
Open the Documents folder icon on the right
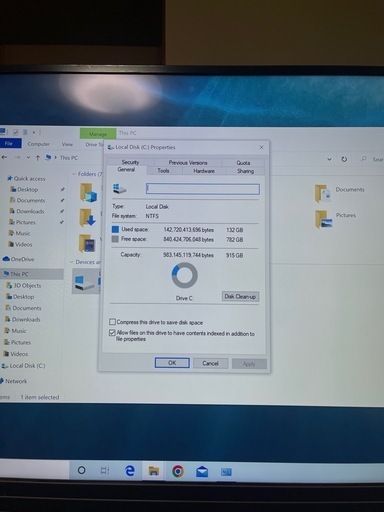tap(323, 193)
